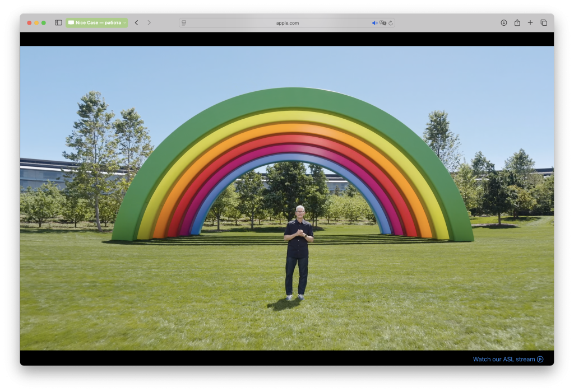The image size is (574, 392).
Task: Click the tab group icon beside Nice Case
Action: 71,22
